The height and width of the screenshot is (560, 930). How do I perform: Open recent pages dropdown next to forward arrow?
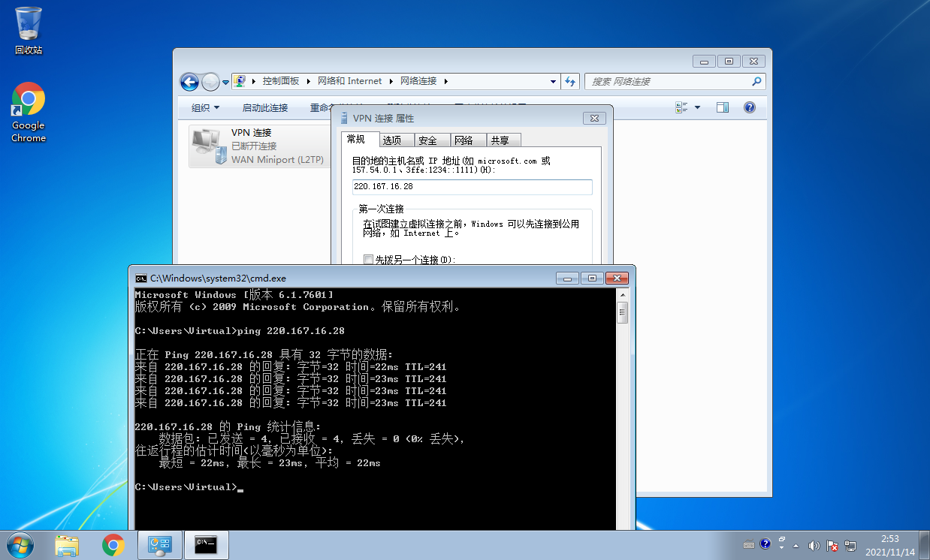pos(225,82)
